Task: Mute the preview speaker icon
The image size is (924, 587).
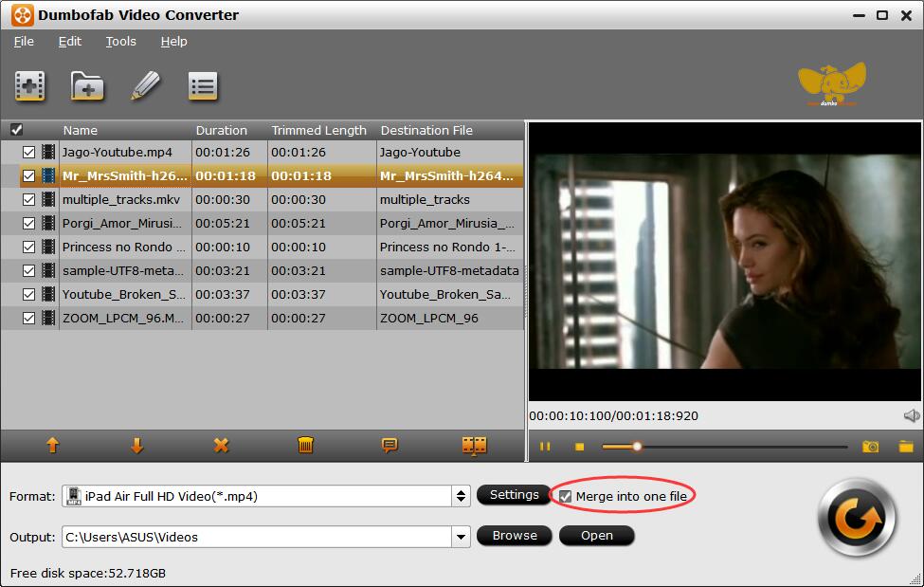Action: 912,416
